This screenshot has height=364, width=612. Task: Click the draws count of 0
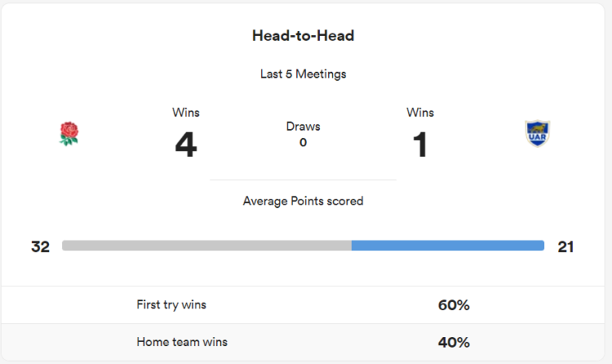point(303,142)
